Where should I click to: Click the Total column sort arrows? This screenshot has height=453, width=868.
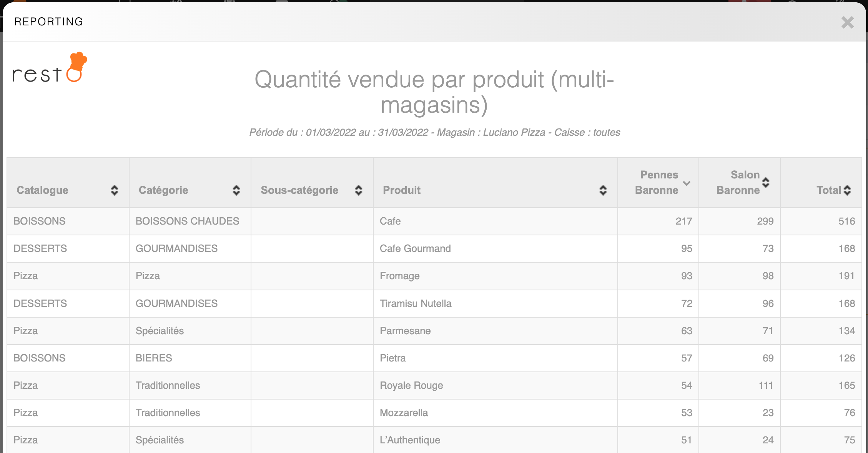pos(847,190)
